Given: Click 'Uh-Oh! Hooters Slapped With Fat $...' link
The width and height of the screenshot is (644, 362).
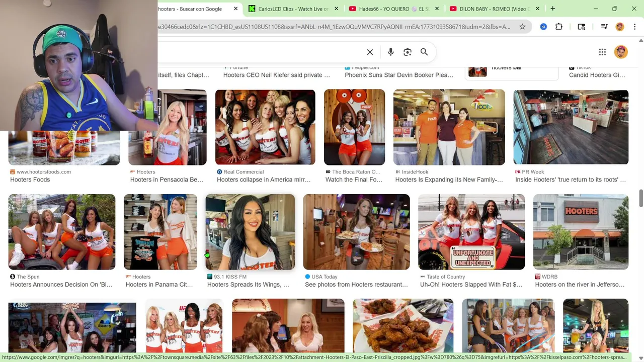Looking at the screenshot, I should (471, 285).
